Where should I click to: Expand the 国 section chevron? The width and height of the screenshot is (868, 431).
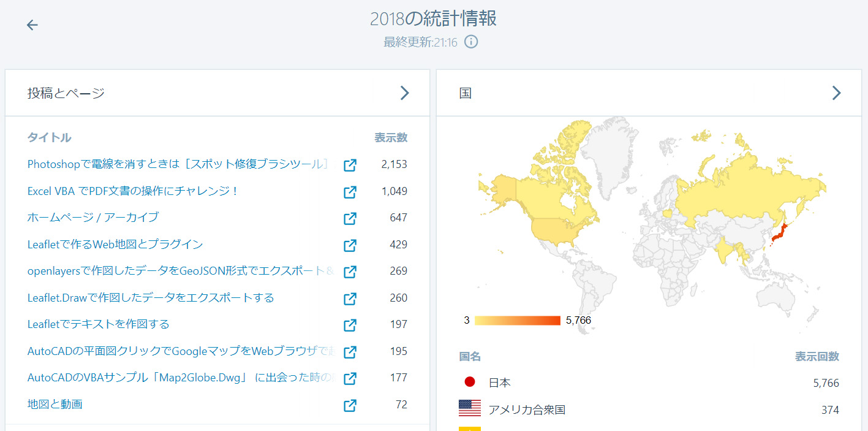tap(836, 93)
